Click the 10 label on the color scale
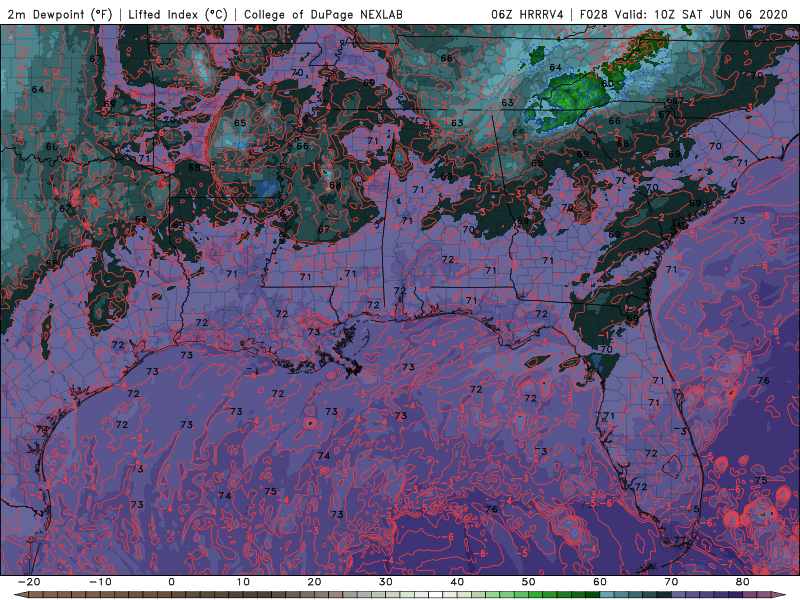This screenshot has height=600, width=800. tap(243, 582)
